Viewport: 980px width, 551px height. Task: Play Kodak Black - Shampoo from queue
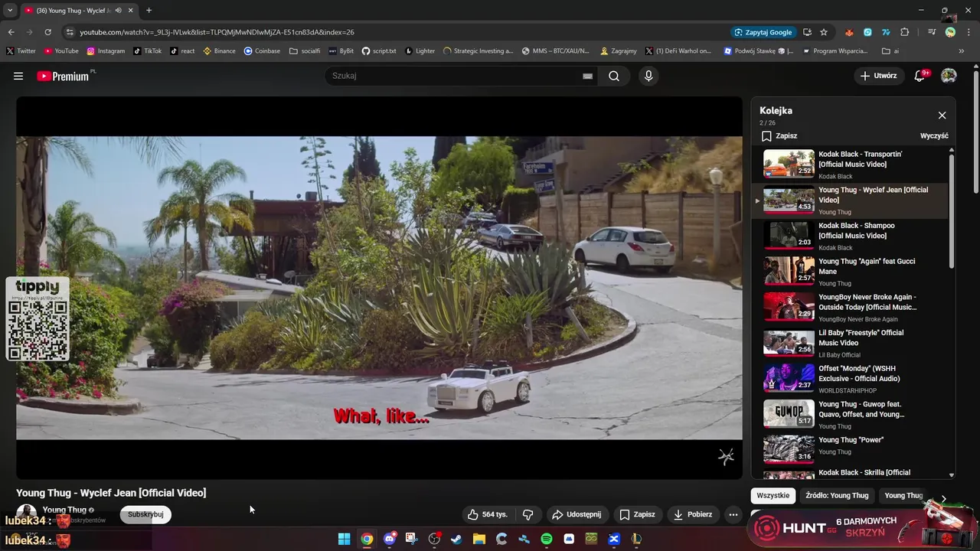click(850, 236)
